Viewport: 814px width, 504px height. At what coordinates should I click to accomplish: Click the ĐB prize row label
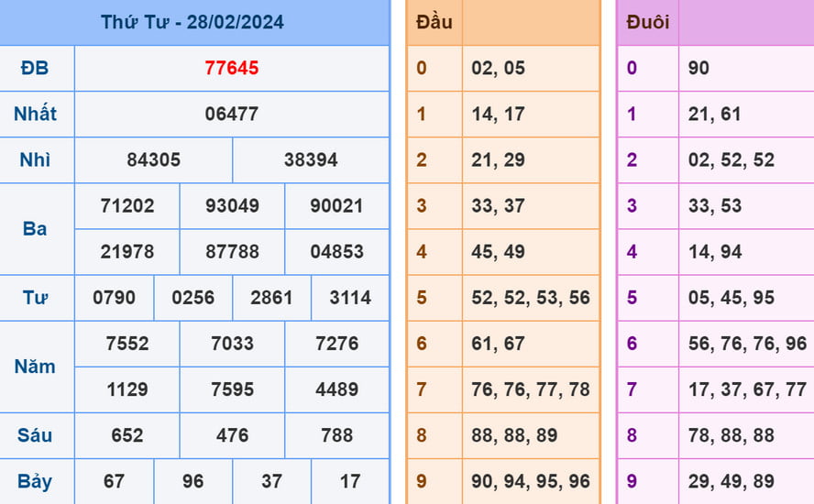pyautogui.click(x=36, y=68)
